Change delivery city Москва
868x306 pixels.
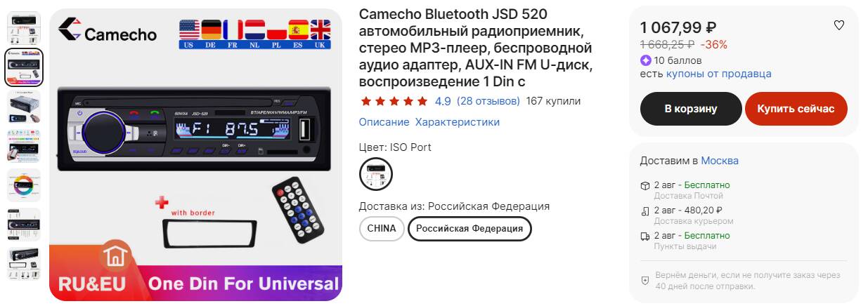(720, 161)
